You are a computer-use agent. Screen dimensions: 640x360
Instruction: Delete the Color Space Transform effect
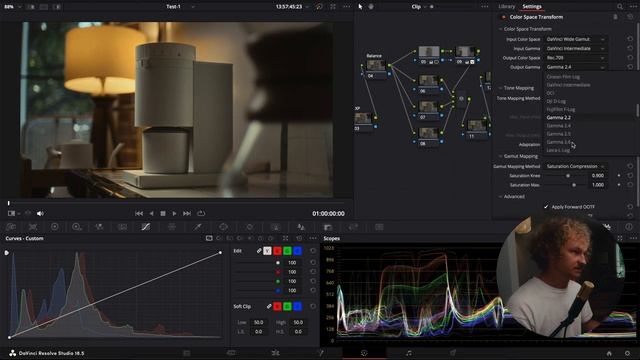pyautogui.click(x=615, y=17)
